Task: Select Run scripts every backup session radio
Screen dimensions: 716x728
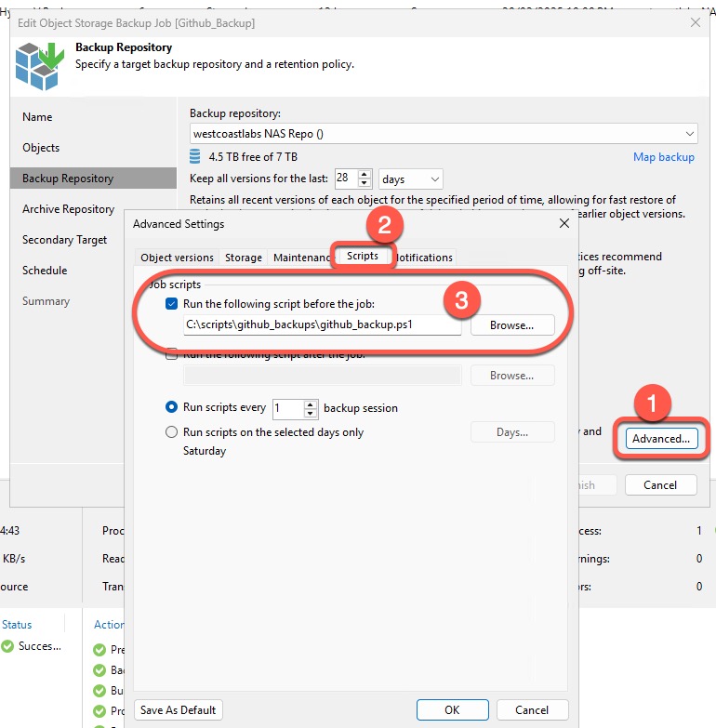Action: tap(171, 407)
